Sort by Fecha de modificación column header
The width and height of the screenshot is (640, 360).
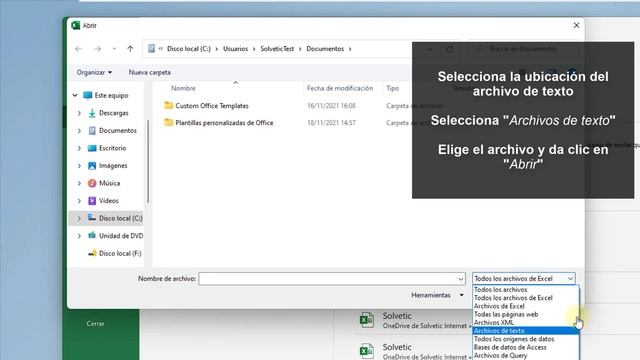340,88
